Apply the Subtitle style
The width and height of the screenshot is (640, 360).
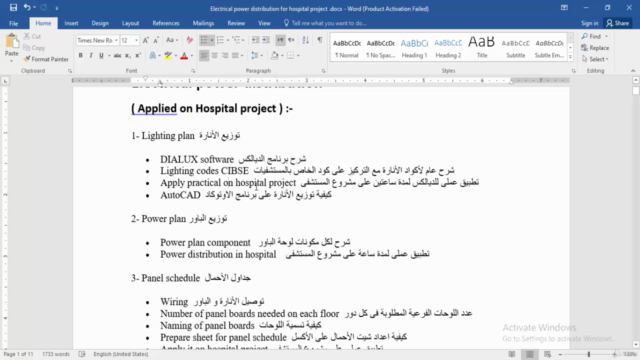click(x=516, y=48)
